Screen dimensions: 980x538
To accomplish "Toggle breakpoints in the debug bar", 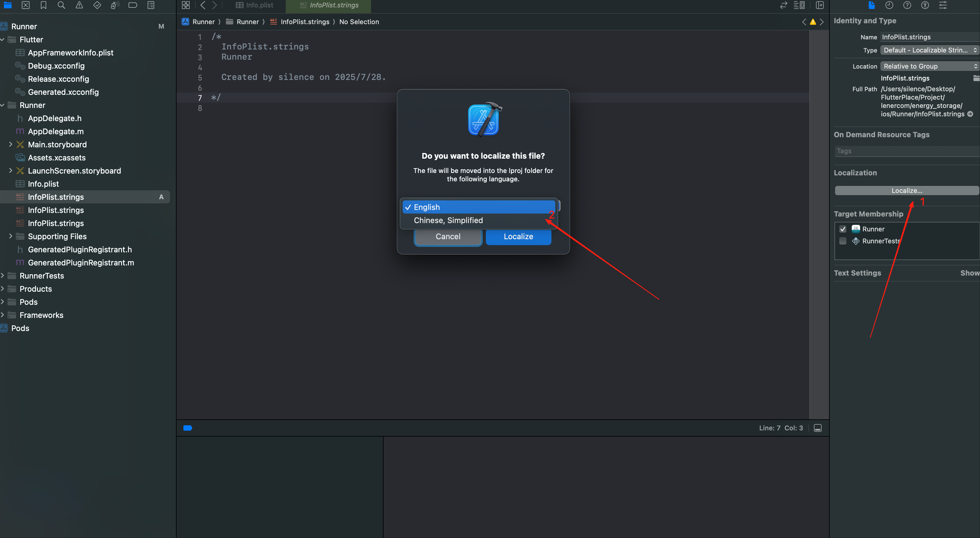I will pyautogui.click(x=188, y=428).
